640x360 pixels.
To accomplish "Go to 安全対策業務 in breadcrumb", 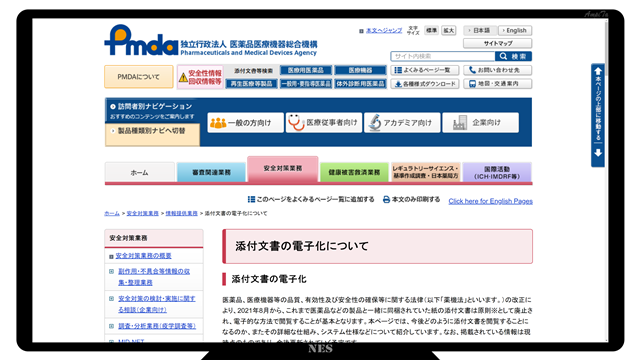I will [x=142, y=213].
